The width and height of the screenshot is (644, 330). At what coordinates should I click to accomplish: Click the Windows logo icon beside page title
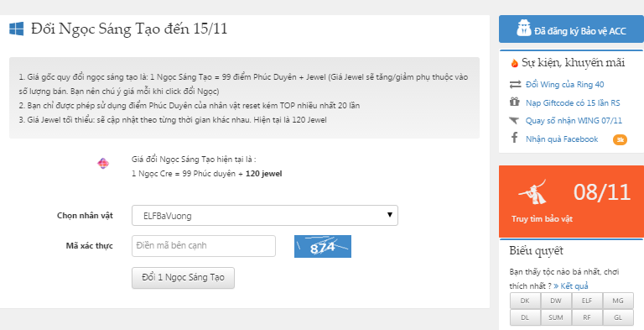(17, 29)
